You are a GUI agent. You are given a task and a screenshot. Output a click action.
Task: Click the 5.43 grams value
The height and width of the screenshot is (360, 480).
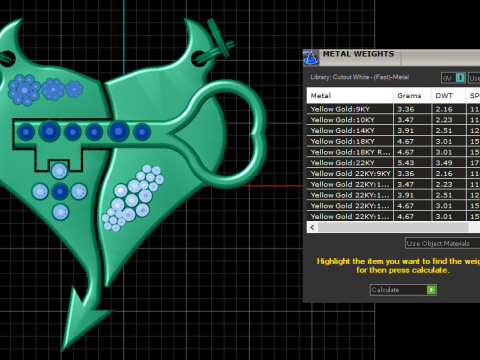[x=412, y=163]
